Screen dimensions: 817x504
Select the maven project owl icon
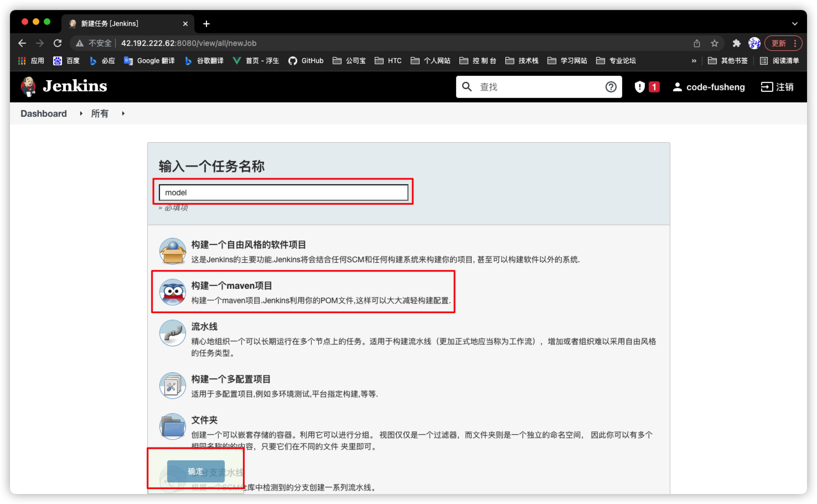point(172,292)
